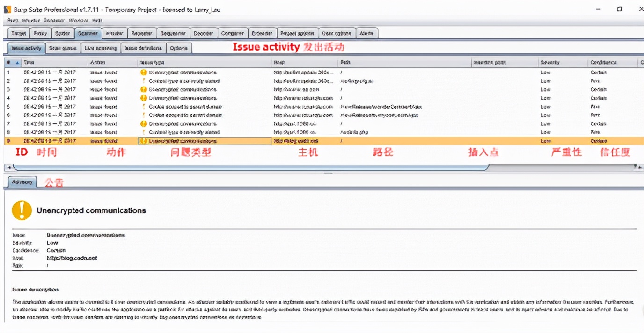Switch to the Live scanning sub-tab
Viewport: 644px width, 333px height.
coord(101,48)
